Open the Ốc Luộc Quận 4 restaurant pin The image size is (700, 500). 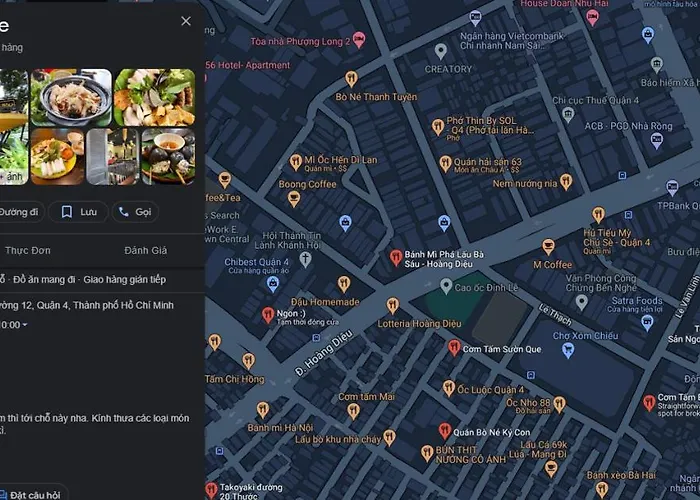[x=449, y=388]
